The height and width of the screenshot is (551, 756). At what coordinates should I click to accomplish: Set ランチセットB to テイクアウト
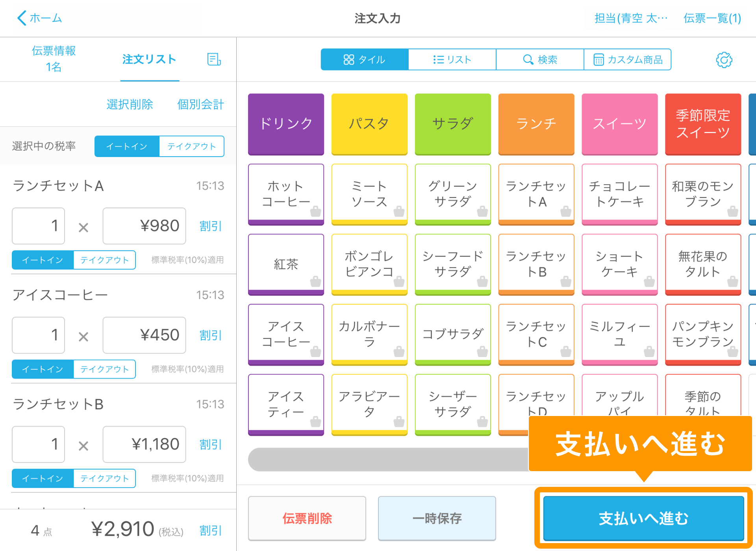coord(105,478)
